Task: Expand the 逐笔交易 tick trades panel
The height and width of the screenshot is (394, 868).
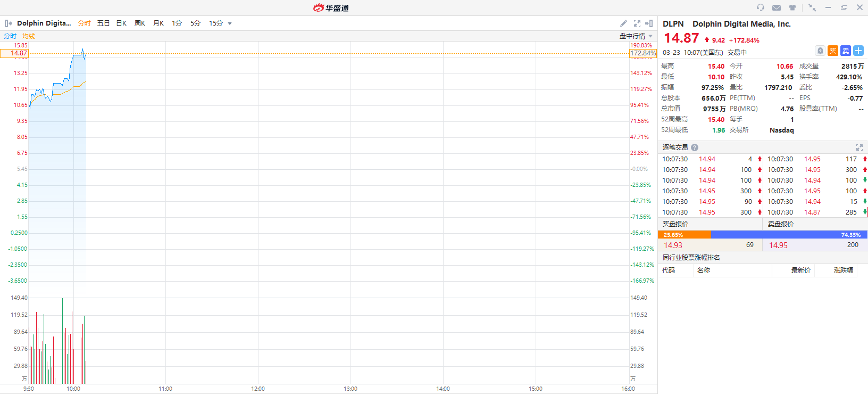Action: click(859, 147)
